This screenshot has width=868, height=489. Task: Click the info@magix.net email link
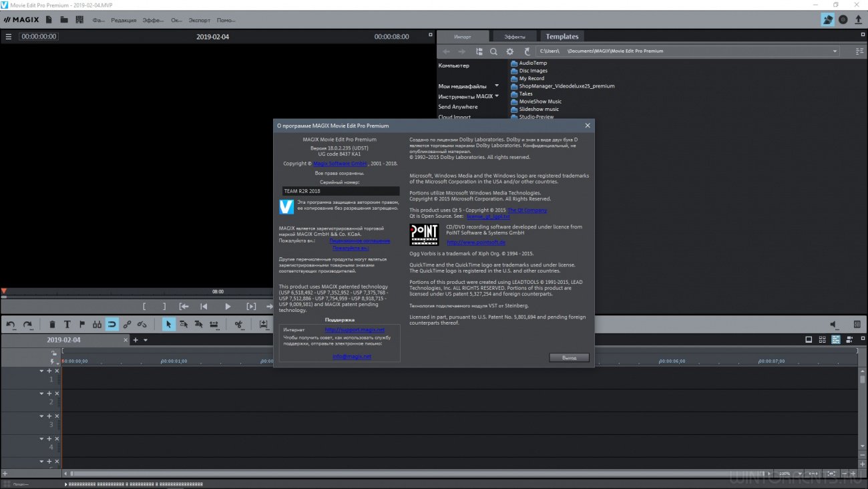click(352, 356)
